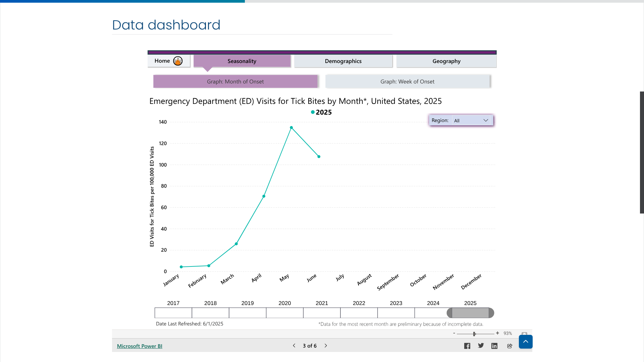Open the Region dropdown
Viewport: 644px width, 362px height.
(x=471, y=120)
